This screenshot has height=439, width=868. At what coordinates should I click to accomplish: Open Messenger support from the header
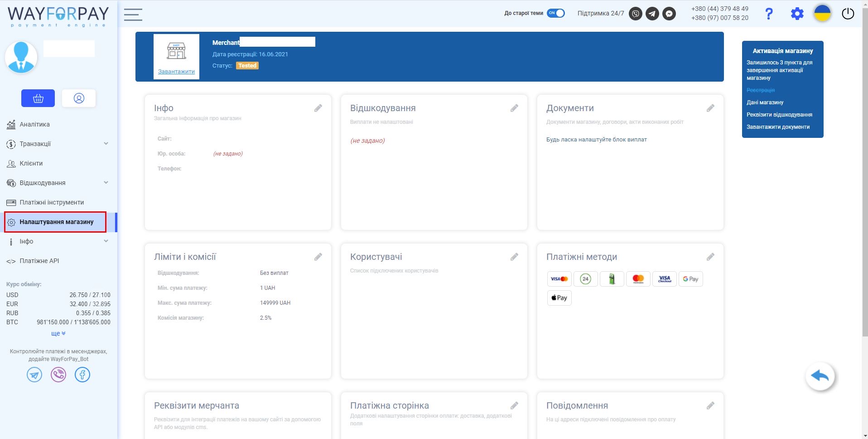pos(669,14)
